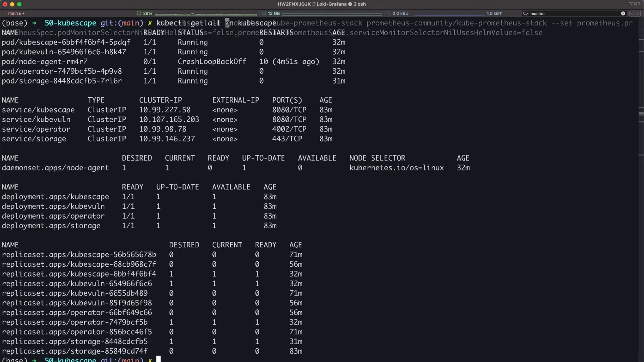
Task: Click the CPU chip icon showing 26%
Action: click(x=139, y=13)
